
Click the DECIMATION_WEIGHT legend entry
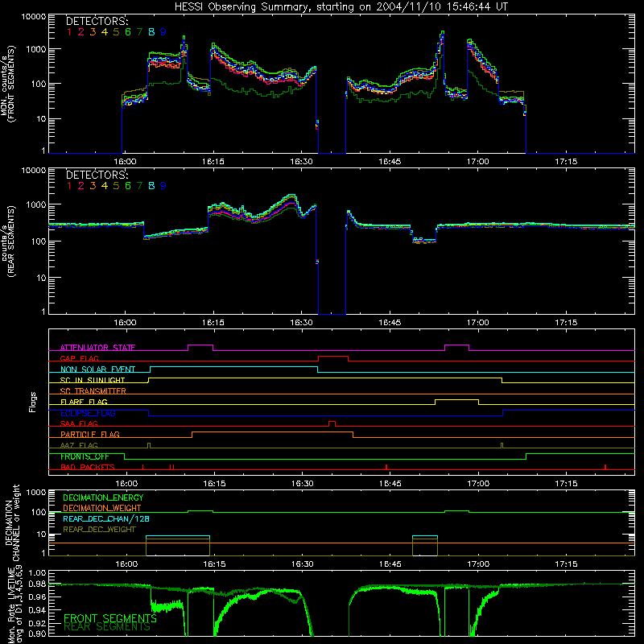coord(102,508)
